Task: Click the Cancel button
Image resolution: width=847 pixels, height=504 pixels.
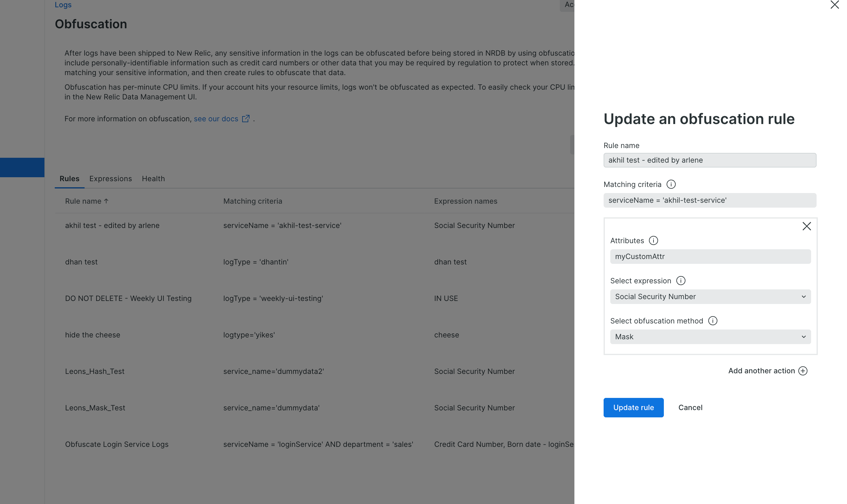Action: 690,407
